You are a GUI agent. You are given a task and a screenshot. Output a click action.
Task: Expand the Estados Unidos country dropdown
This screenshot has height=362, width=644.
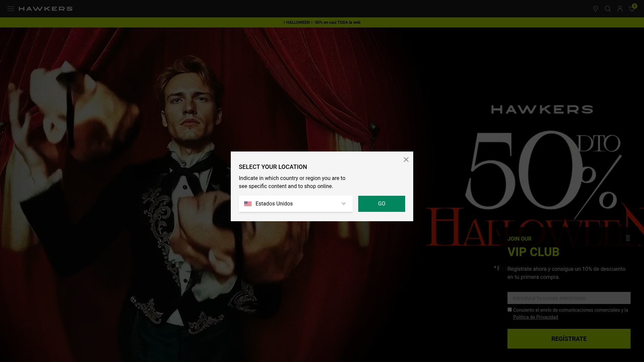pyautogui.click(x=296, y=204)
